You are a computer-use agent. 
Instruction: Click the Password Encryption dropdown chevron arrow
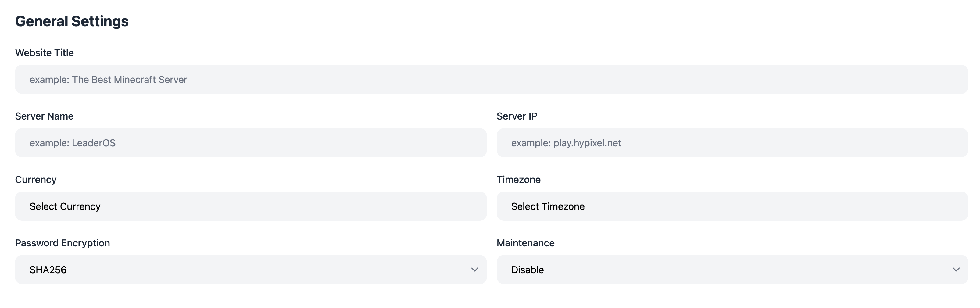pyautogui.click(x=474, y=270)
